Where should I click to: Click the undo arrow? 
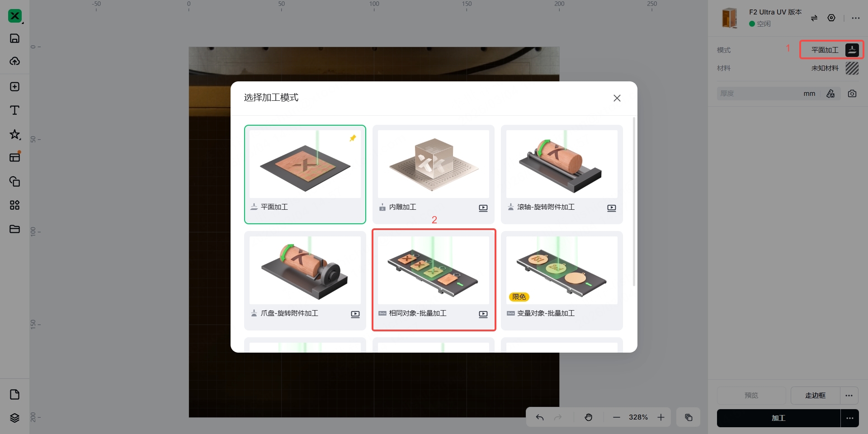pos(540,417)
